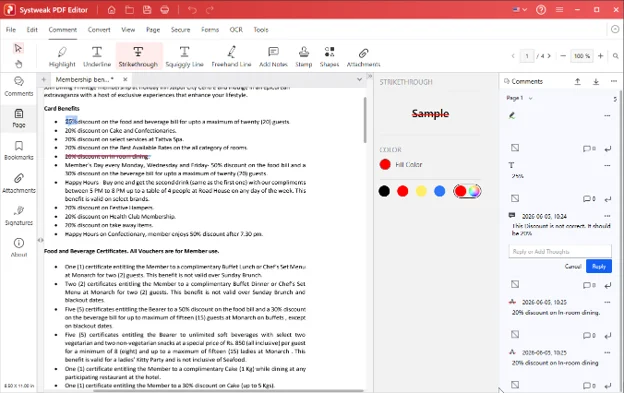The width and height of the screenshot is (624, 393).
Task: Open the Secure menu
Action: 180,29
